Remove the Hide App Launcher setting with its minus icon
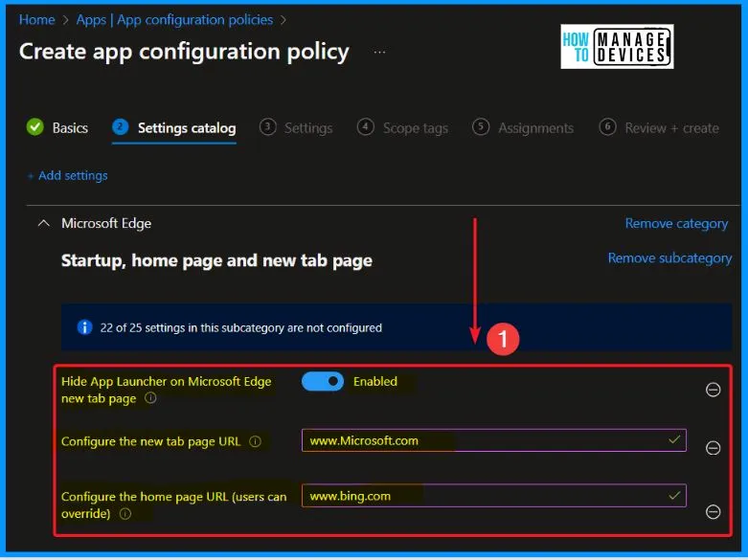 point(713,390)
